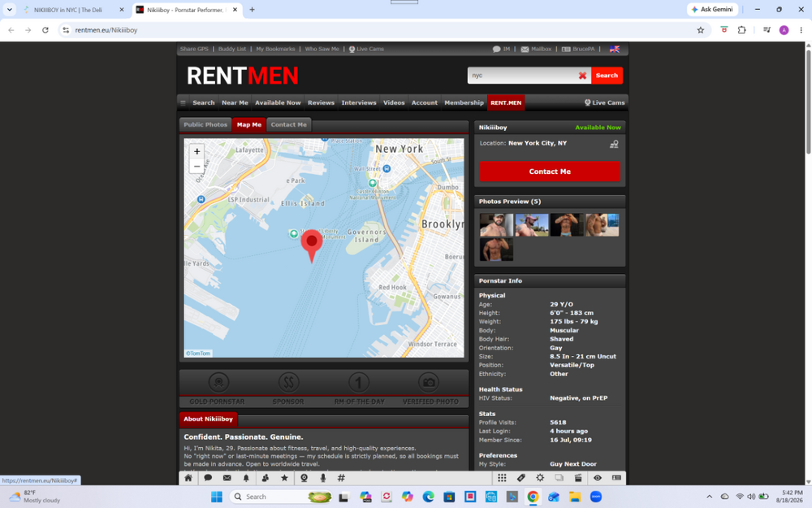Image resolution: width=812 pixels, height=508 pixels.
Task: Click the ID card icon in the bottom toolbar
Action: [616, 478]
